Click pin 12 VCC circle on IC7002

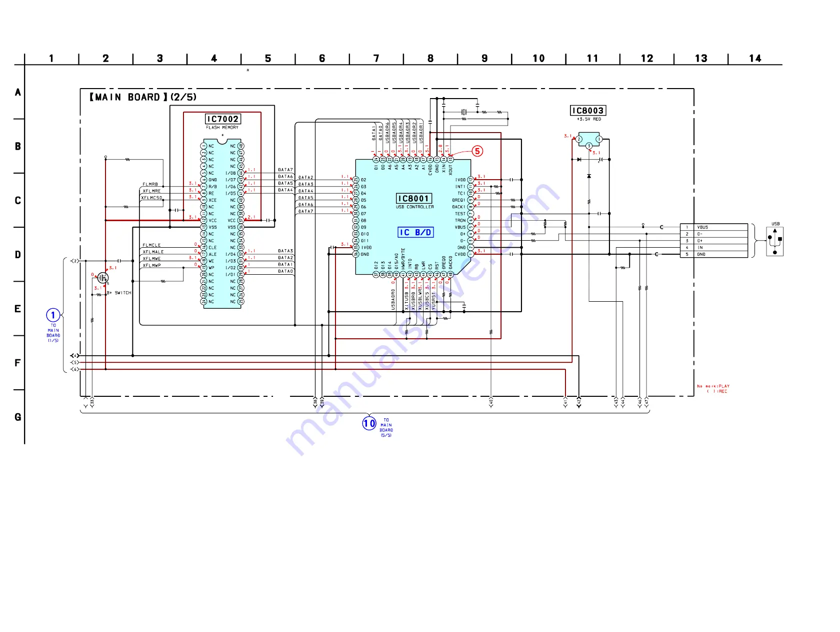click(203, 220)
